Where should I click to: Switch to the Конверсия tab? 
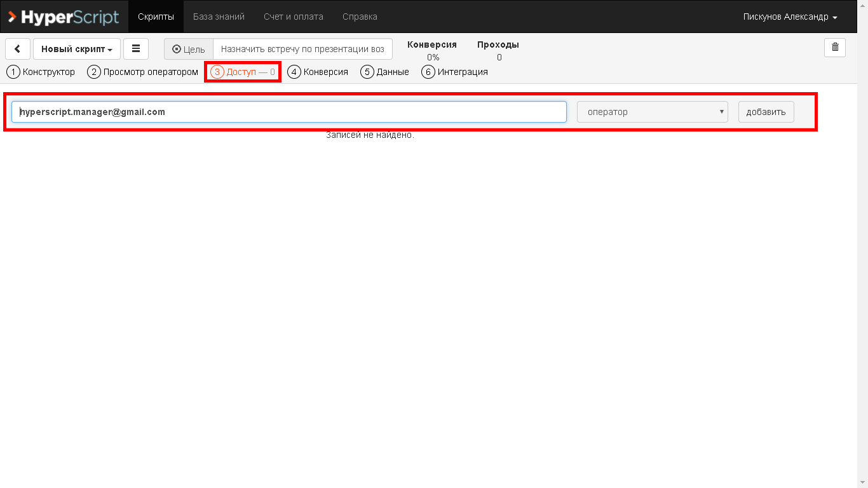click(318, 72)
